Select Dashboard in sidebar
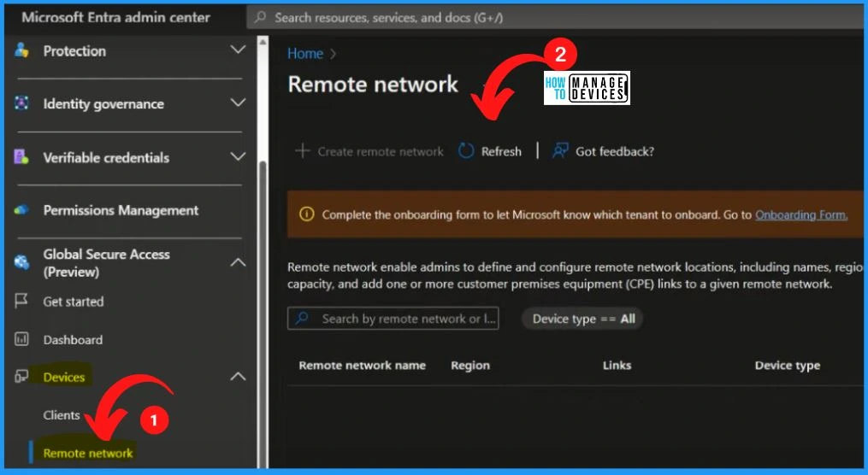The width and height of the screenshot is (868, 475). pyautogui.click(x=73, y=339)
